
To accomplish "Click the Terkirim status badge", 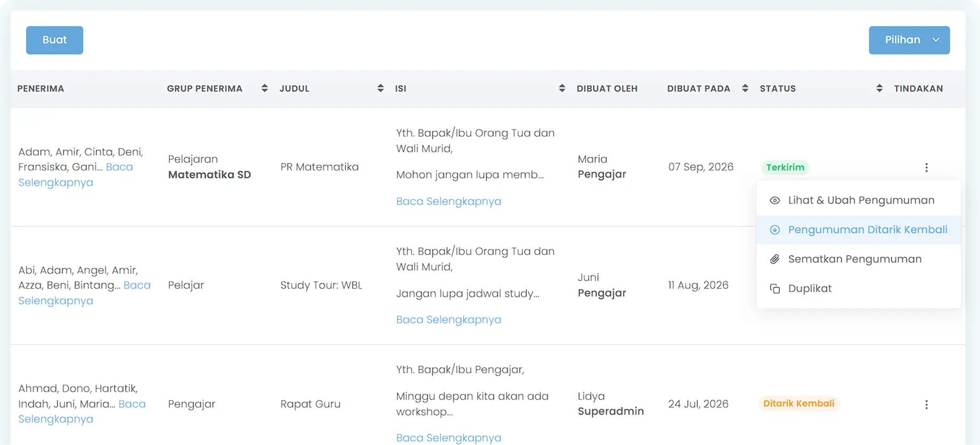I will (x=785, y=167).
